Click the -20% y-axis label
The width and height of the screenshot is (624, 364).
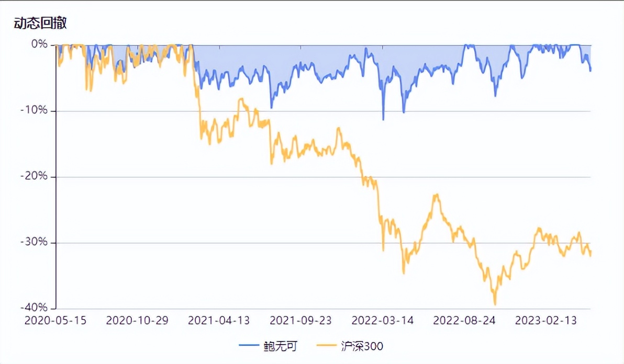click(34, 177)
